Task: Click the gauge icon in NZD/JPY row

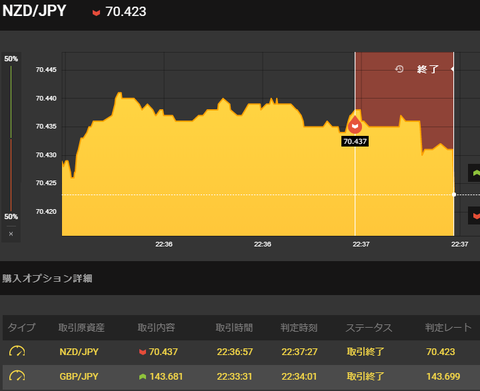Action: (17, 351)
